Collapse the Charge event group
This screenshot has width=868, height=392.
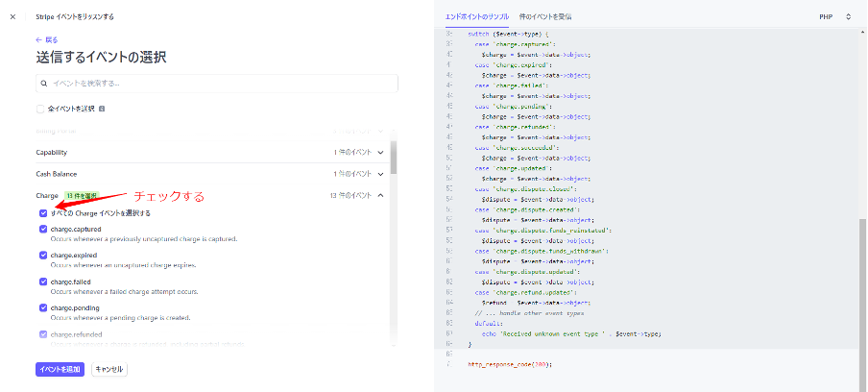380,195
